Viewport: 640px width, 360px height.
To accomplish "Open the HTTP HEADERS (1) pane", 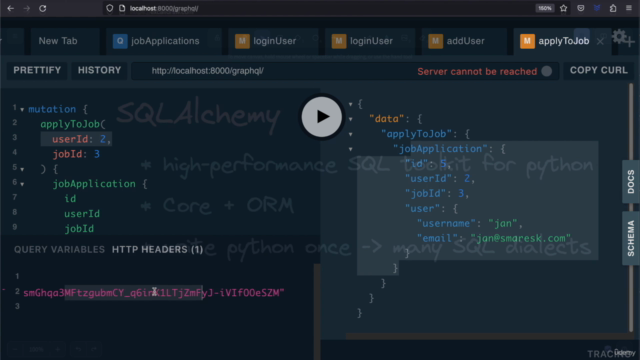I will (x=158, y=249).
